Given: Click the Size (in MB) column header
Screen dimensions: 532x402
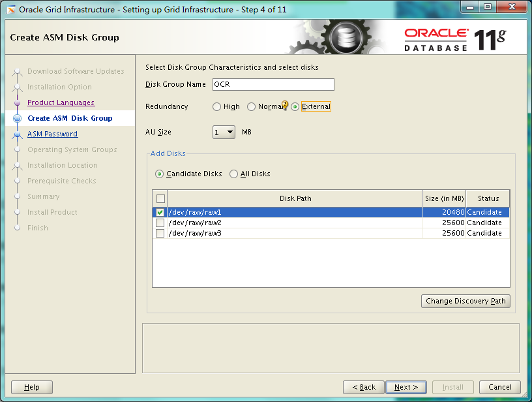Looking at the screenshot, I should point(444,198).
